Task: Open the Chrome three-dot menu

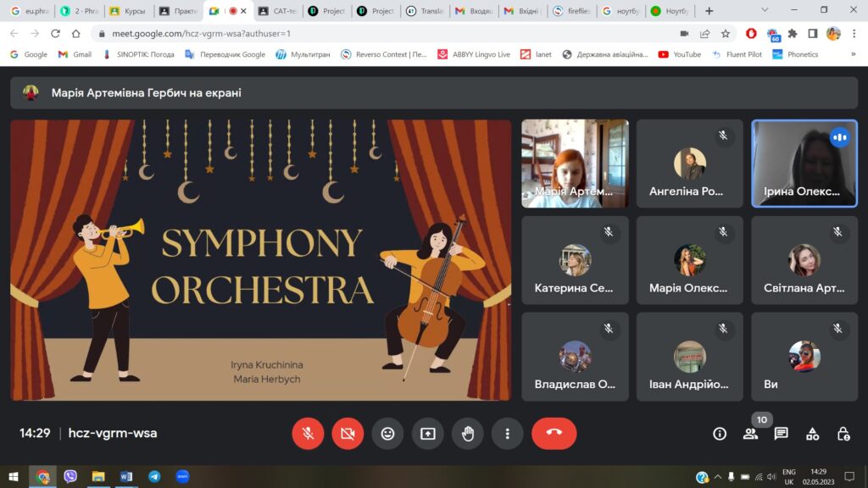Action: pyautogui.click(x=853, y=34)
